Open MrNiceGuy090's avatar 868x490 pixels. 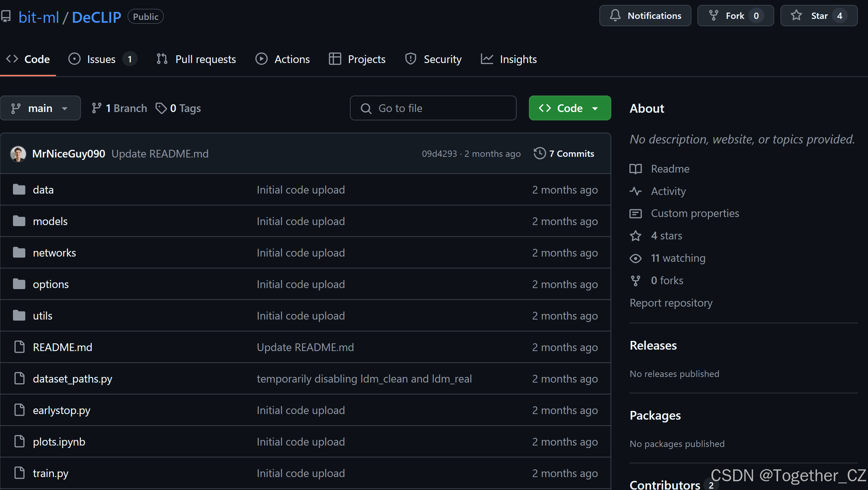[18, 154]
